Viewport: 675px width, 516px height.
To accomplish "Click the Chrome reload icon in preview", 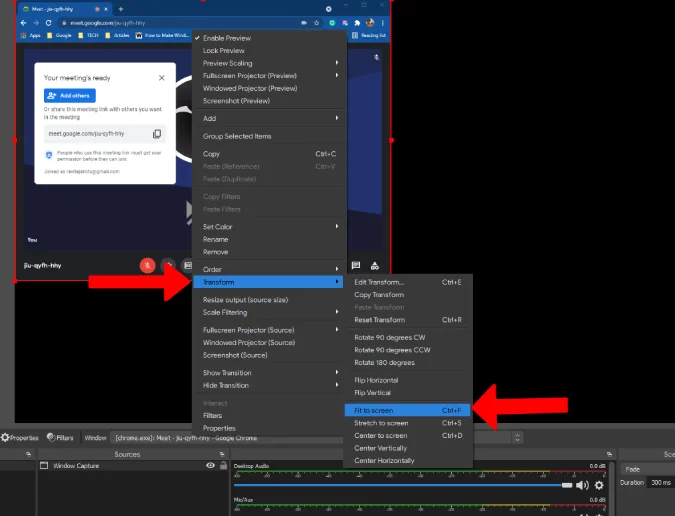I will [49, 23].
